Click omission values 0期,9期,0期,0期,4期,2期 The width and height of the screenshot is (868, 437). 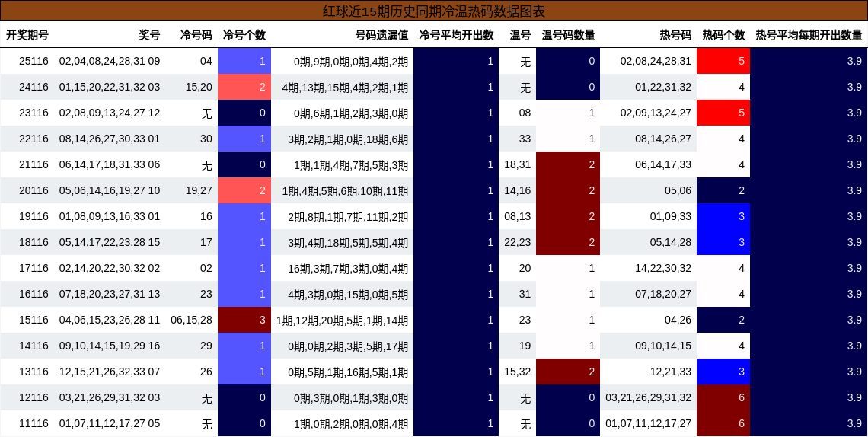click(x=351, y=62)
